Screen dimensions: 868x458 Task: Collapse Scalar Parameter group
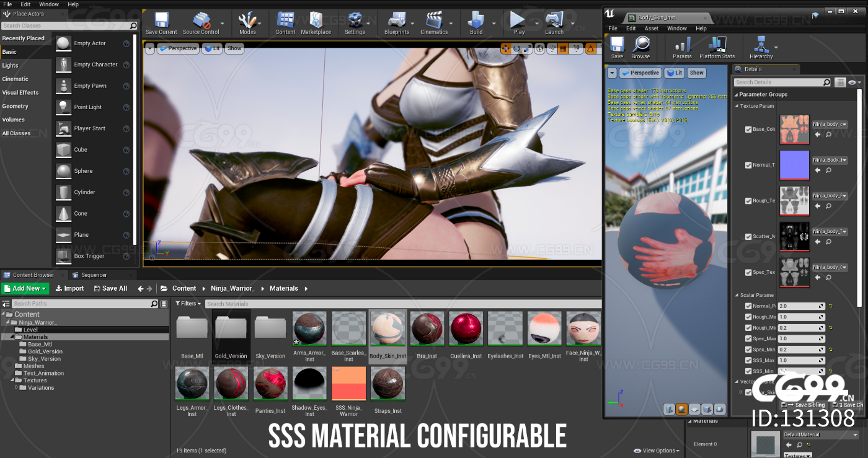click(x=737, y=295)
